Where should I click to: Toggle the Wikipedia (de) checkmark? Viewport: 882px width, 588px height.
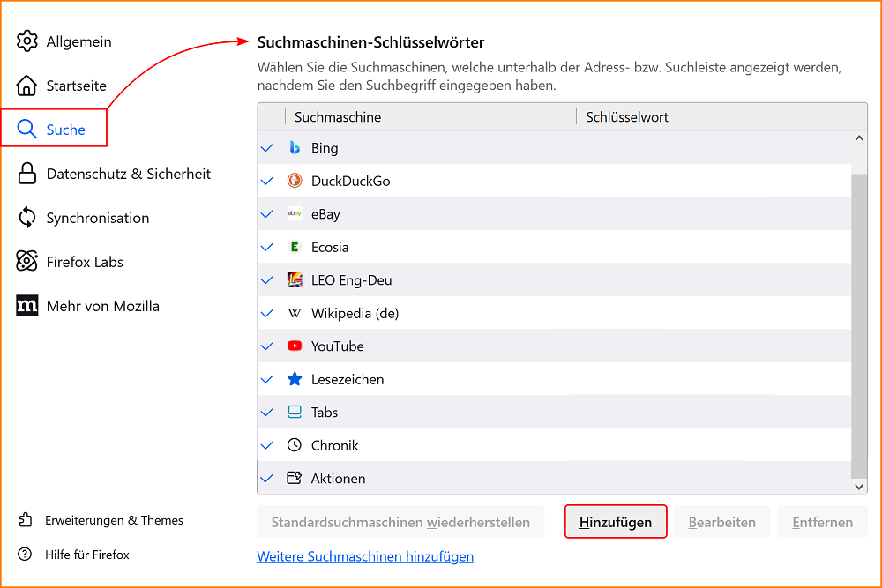pos(267,313)
